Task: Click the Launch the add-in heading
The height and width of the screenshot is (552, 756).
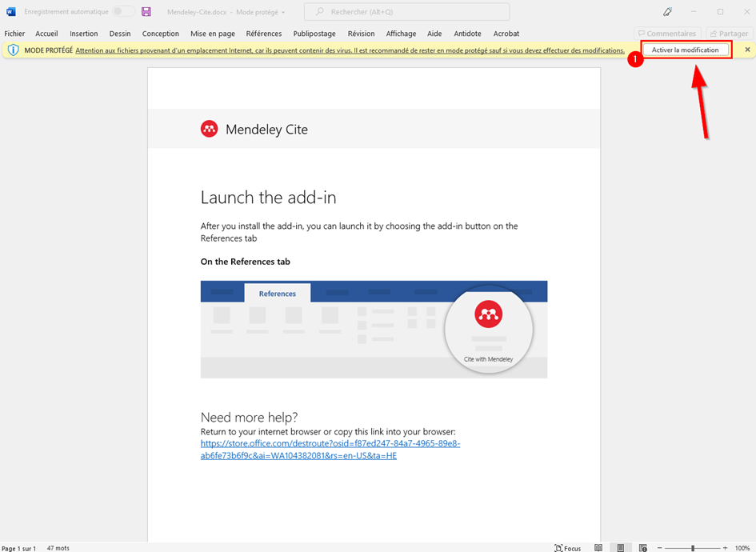Action: [269, 198]
